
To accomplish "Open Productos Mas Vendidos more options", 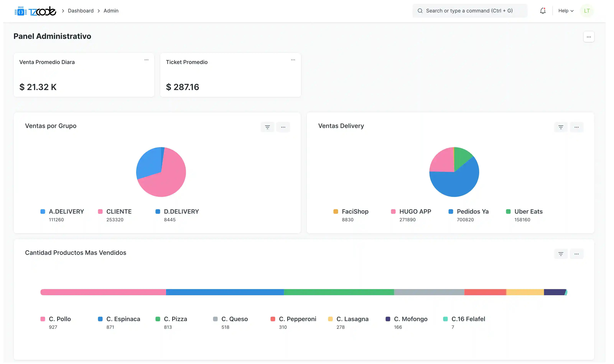I will (576, 254).
